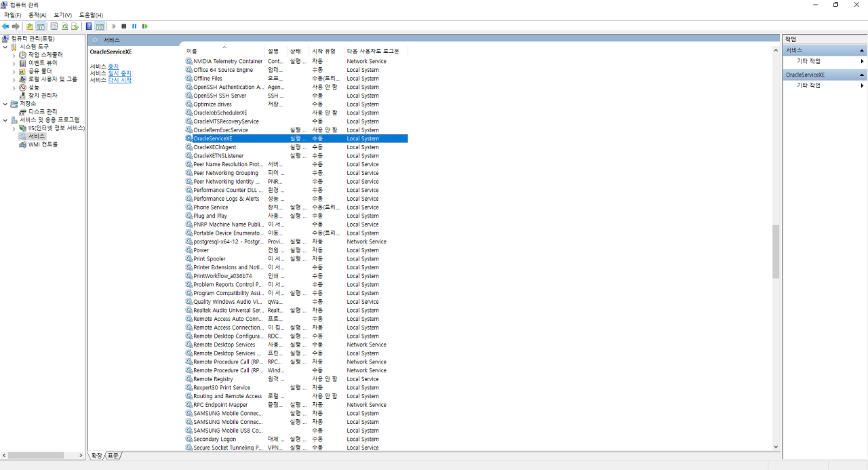Collapse 서비스 및 응용 프로그램 node
Screen dimensions: 868x470
tap(5, 120)
